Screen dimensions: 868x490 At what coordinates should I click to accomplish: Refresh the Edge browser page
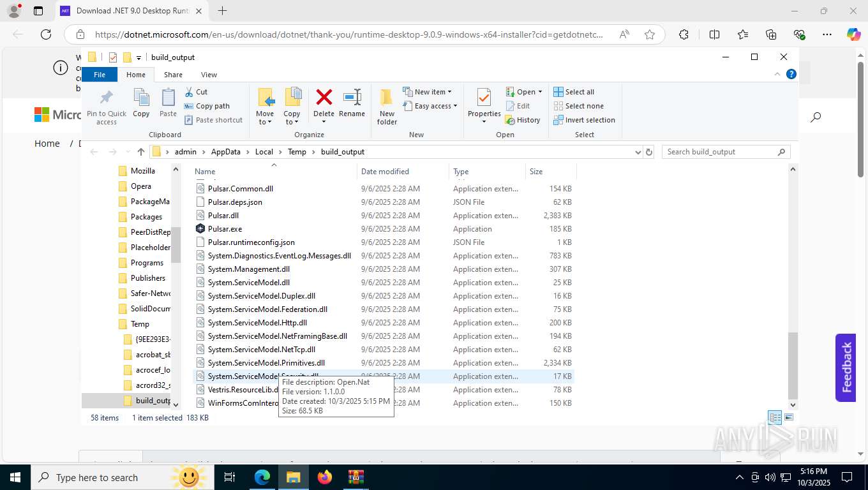point(45,34)
